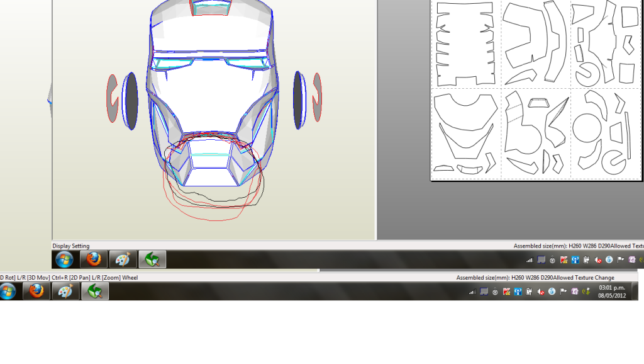
Task: Open power plug tray icon in clock taskbar
Action: [529, 292]
